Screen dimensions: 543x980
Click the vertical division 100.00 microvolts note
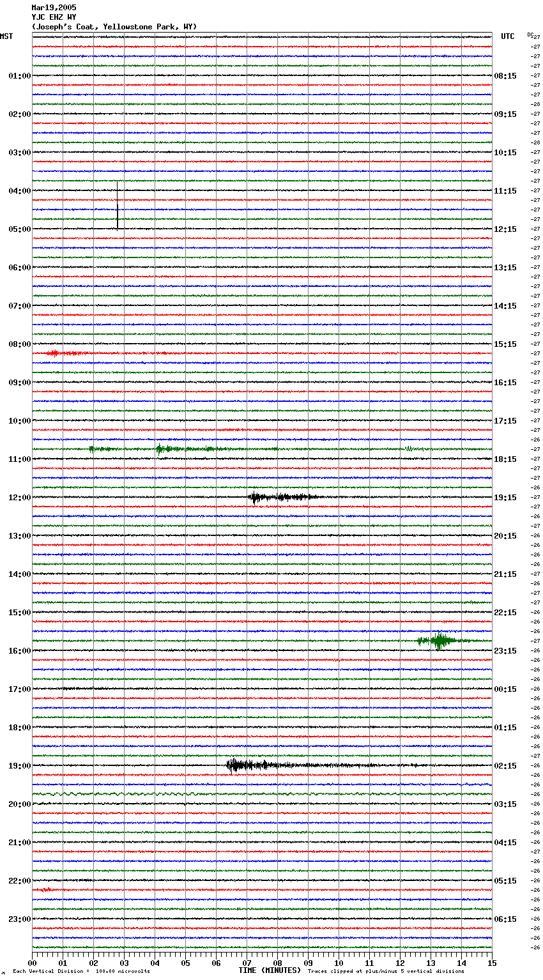coord(81,972)
